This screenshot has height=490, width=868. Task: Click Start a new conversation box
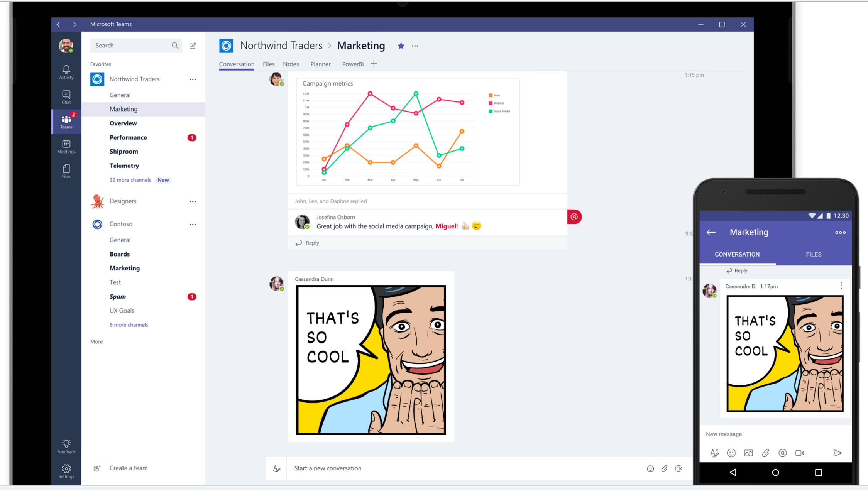[465, 468]
